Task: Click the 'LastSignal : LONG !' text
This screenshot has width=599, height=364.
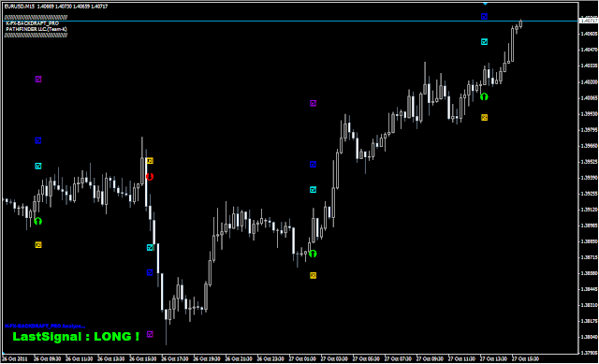Action: click(x=76, y=337)
